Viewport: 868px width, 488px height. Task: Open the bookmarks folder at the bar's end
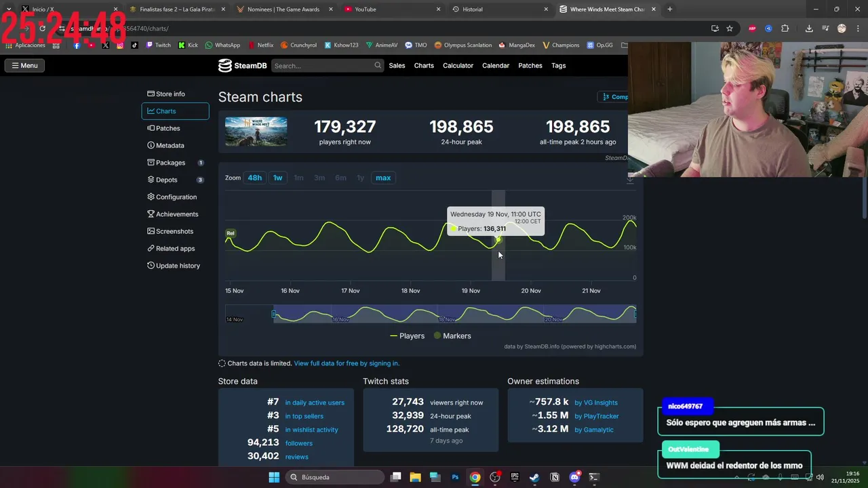tap(624, 45)
